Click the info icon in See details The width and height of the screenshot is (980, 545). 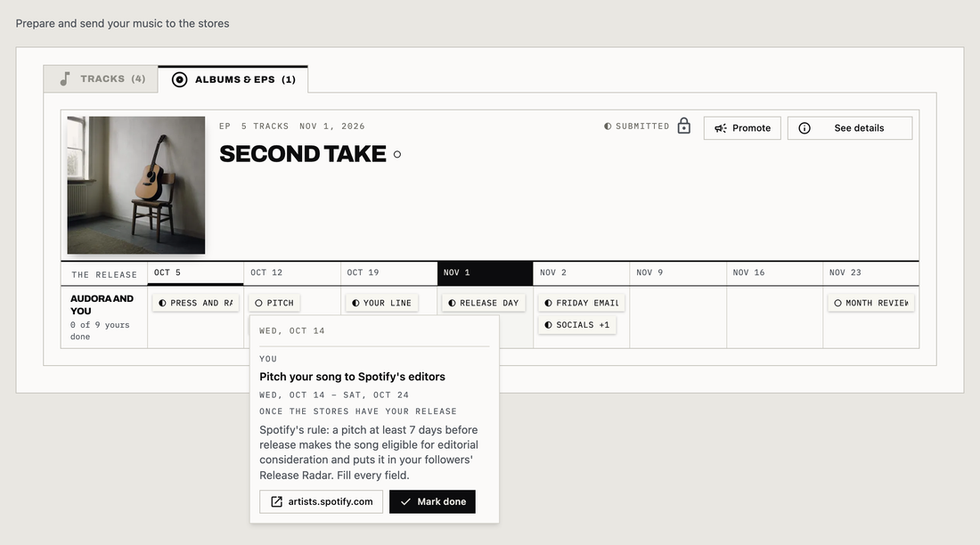tap(804, 128)
